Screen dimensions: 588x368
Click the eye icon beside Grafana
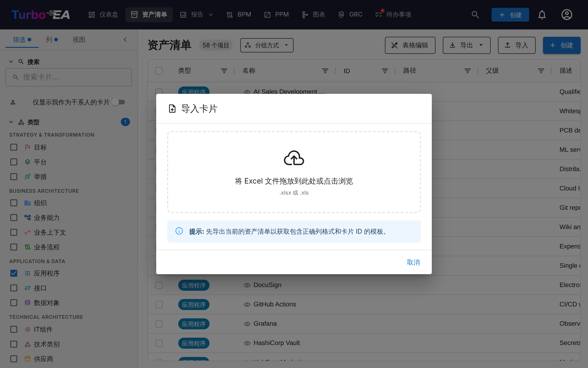coord(247,324)
